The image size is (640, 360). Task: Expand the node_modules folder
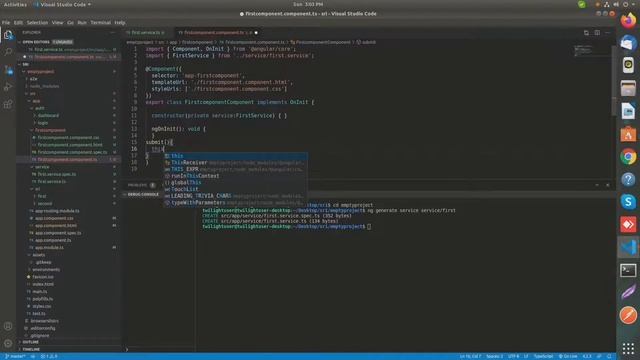(27, 87)
